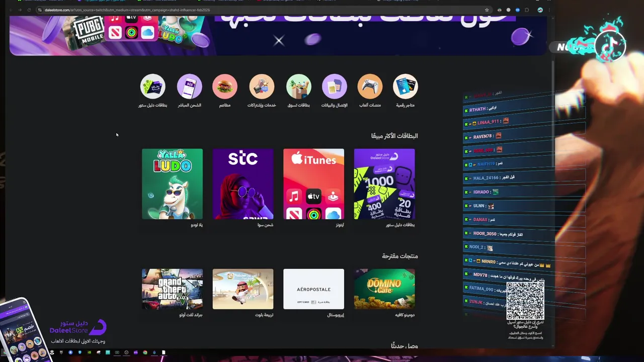Open the الإتصال والبيانات SIM category icon

click(335, 86)
